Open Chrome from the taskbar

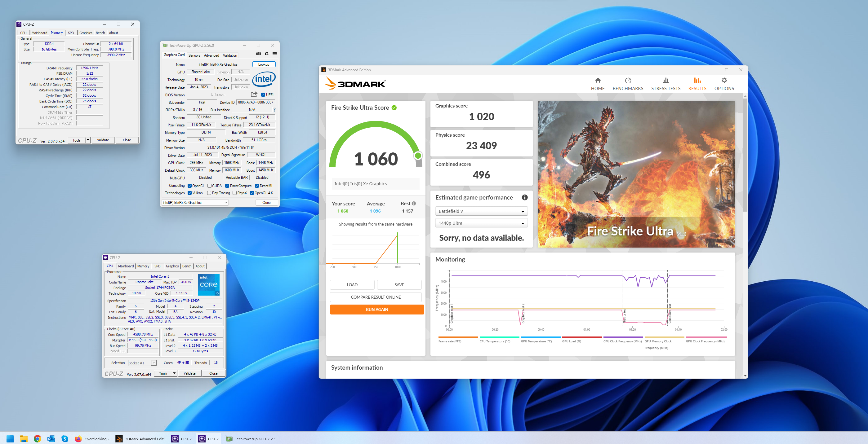(38, 439)
